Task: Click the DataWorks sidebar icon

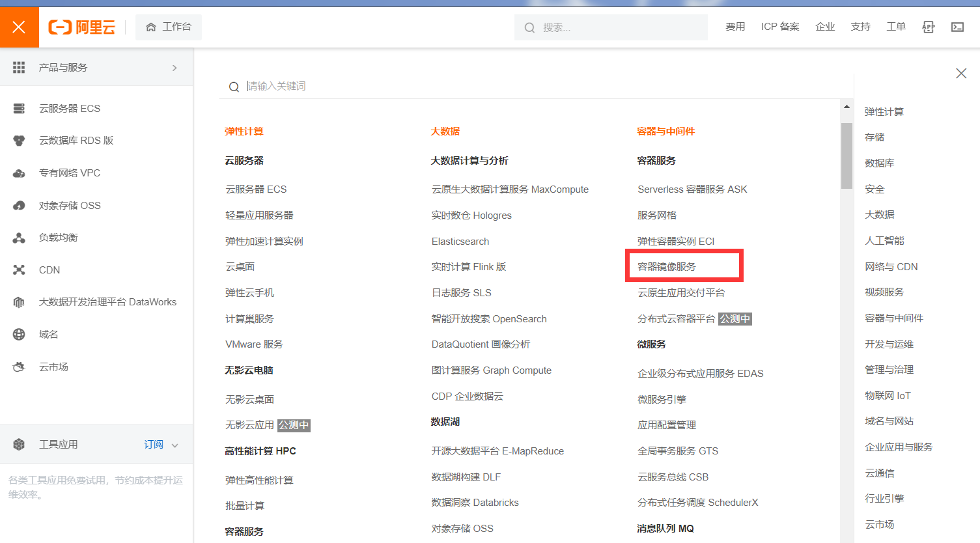Action: [x=19, y=302]
